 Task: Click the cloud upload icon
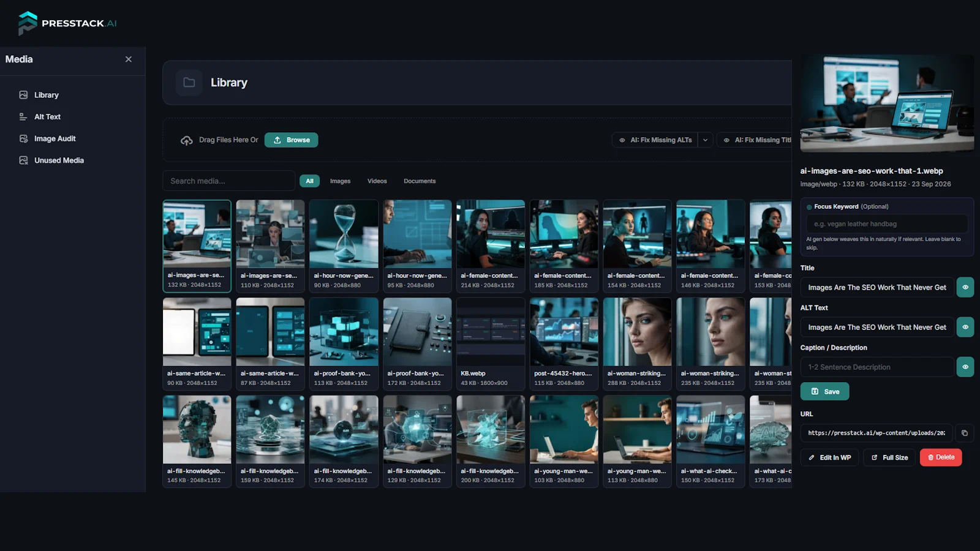pyautogui.click(x=187, y=140)
